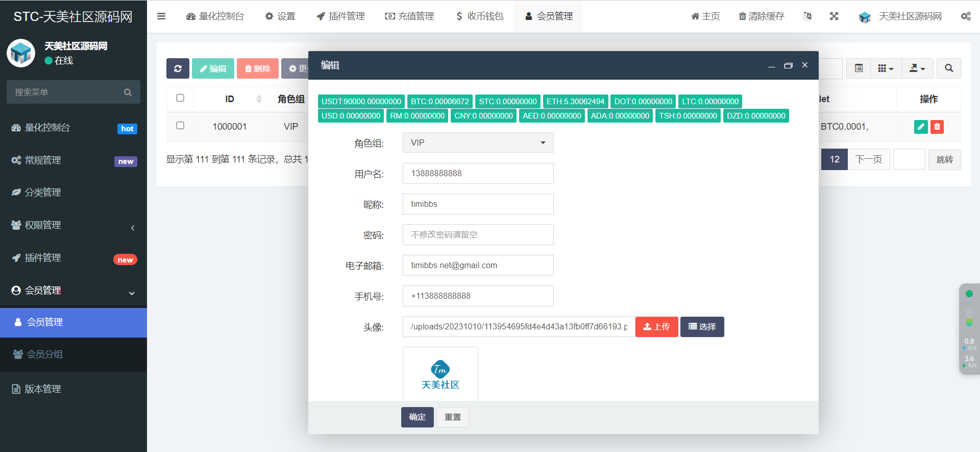Open the export data dropdown
This screenshot has height=452, width=980.
tap(917, 68)
